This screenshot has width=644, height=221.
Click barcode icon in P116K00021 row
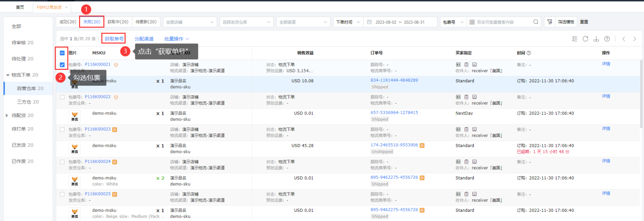458,64
